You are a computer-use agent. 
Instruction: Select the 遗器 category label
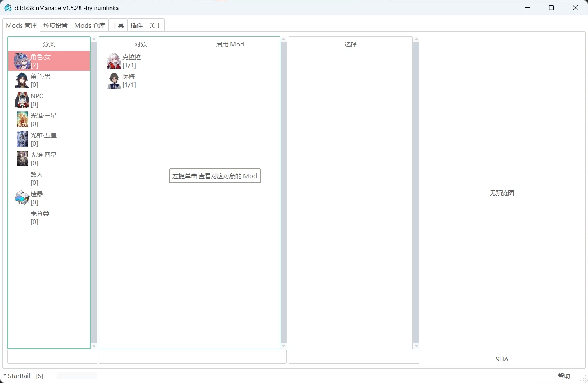tap(37, 194)
